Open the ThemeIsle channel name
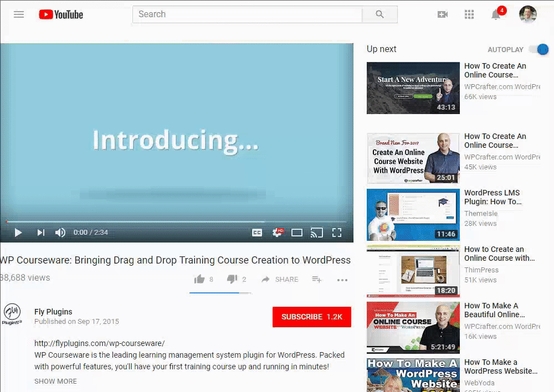 tap(480, 213)
